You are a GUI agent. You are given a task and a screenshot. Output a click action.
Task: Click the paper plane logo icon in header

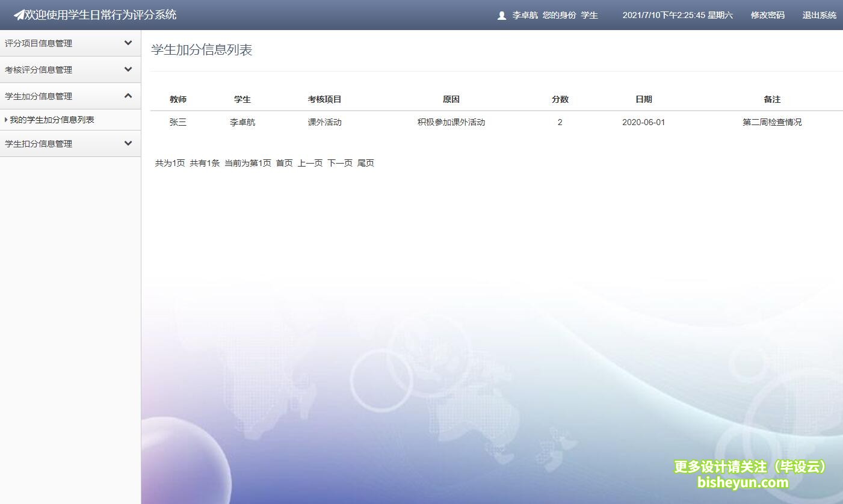(20, 14)
